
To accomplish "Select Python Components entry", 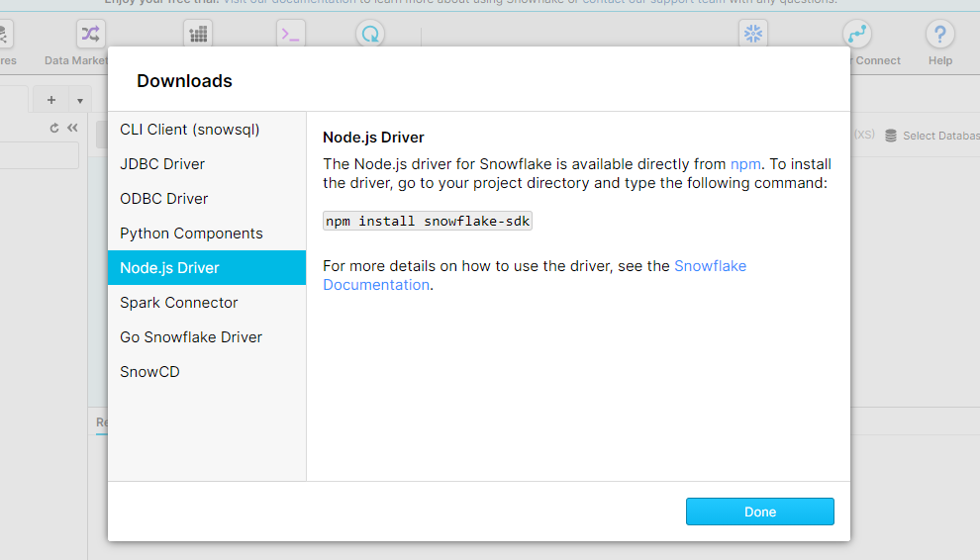I will click(x=207, y=233).
